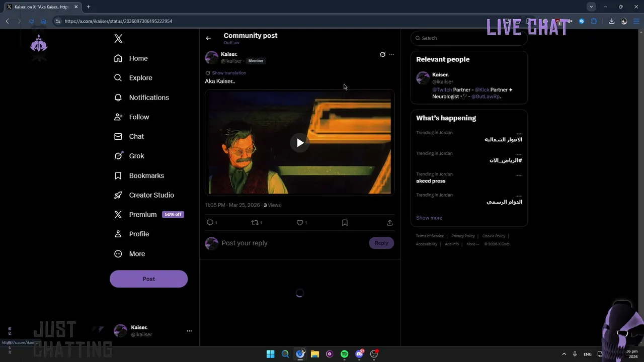Go back using the post arrow
Image resolution: width=644 pixels, height=362 pixels.
(x=208, y=38)
